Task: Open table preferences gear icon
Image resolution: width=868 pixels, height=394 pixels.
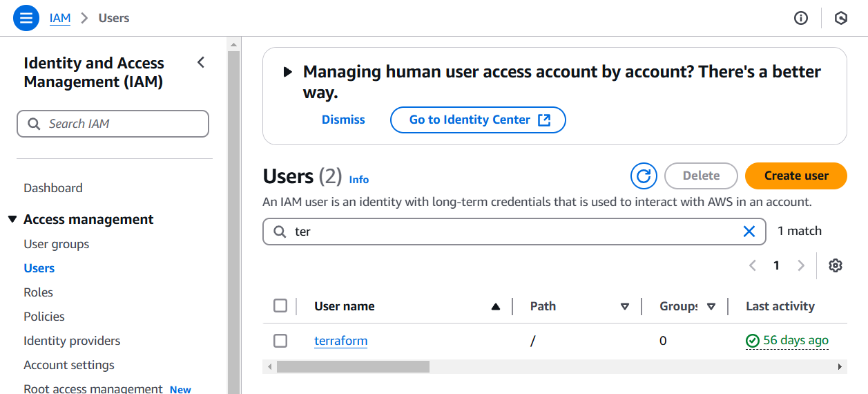Action: click(x=836, y=265)
